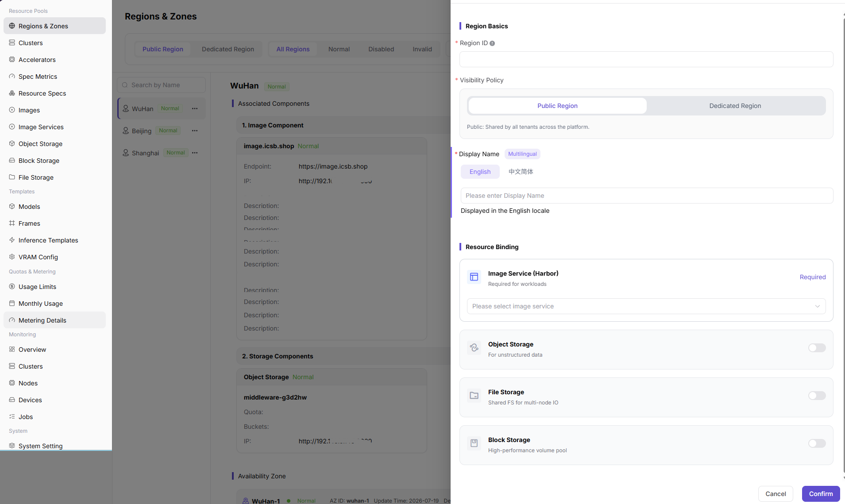Open the Shanghai region more-options menu
Viewport: 845px width, 504px height.
pyautogui.click(x=195, y=153)
